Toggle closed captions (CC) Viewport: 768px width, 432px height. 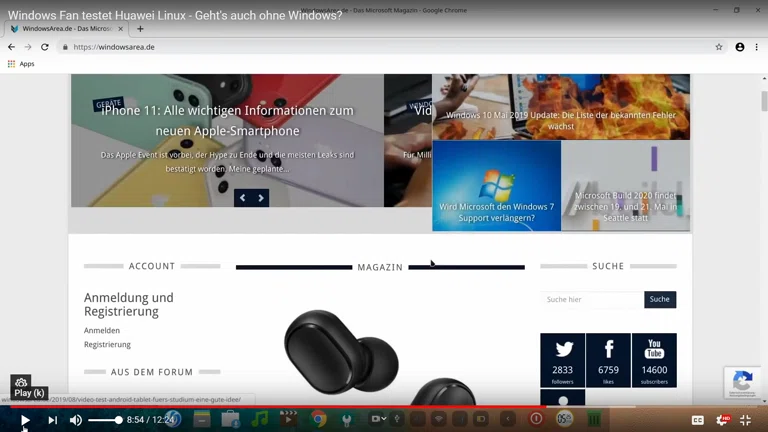click(697, 420)
